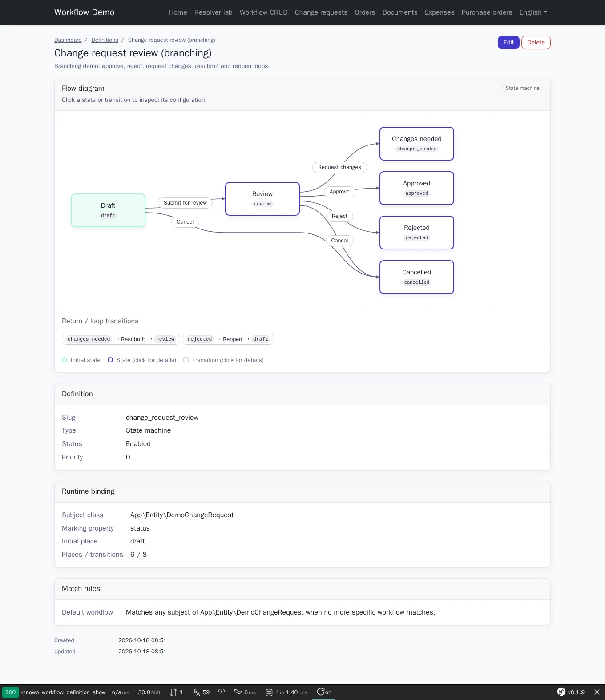Open Change requests in the navbar
This screenshot has width=605, height=700.
(321, 12)
